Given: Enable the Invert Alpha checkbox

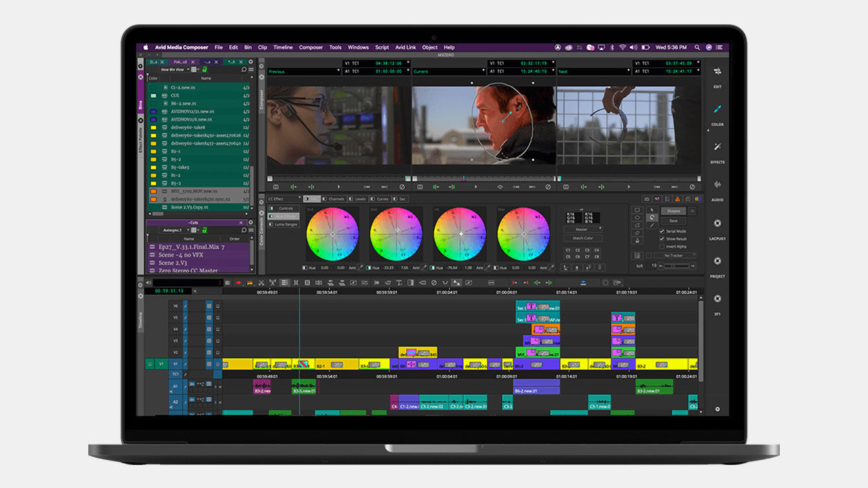Looking at the screenshot, I should coord(663,247).
